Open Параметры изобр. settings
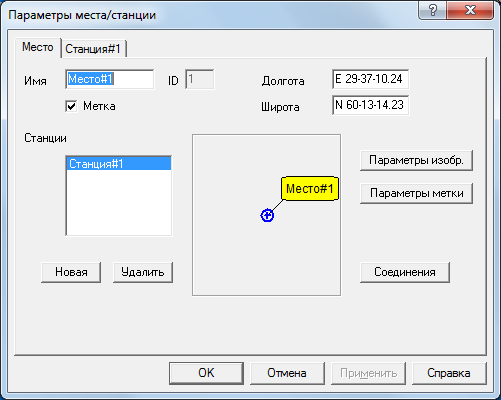Viewport: 501px width, 400px height. pos(416,161)
